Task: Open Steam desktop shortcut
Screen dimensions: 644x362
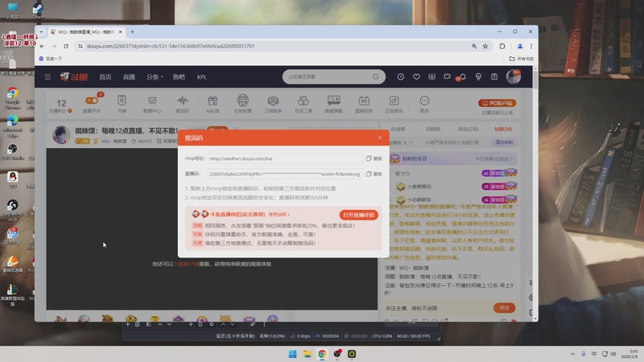Action: tap(38, 10)
